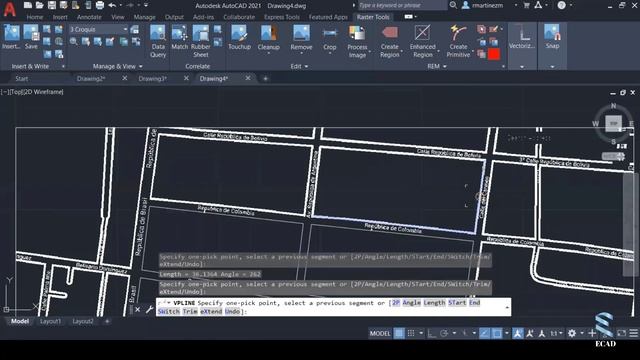
Task: Open the Raster Tools ribbon tab
Action: pyautogui.click(x=373, y=17)
